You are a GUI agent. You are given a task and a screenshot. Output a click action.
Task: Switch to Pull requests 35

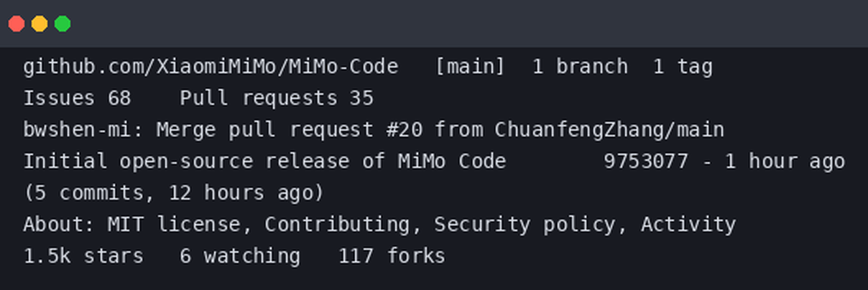pos(277,98)
